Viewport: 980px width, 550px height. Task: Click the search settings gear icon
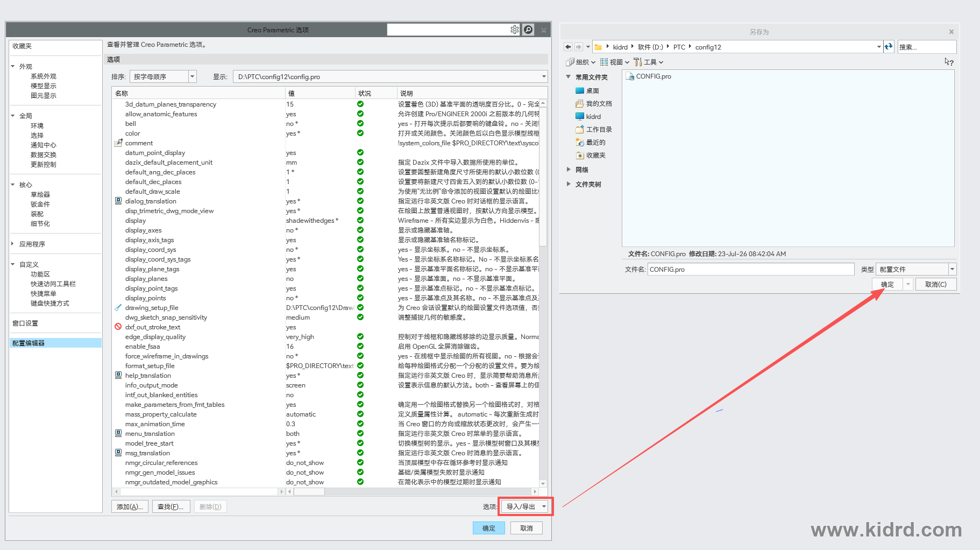[x=515, y=30]
